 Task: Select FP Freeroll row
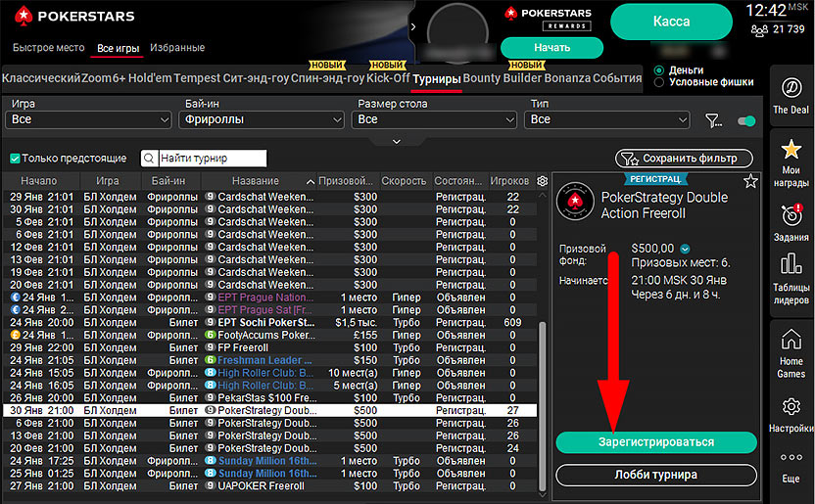[270, 347]
